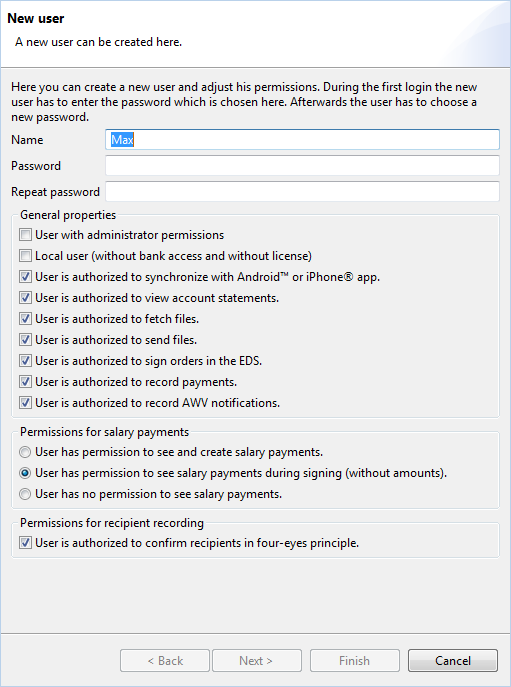Select the Repeat password field
The width and height of the screenshot is (511, 687).
click(x=302, y=191)
